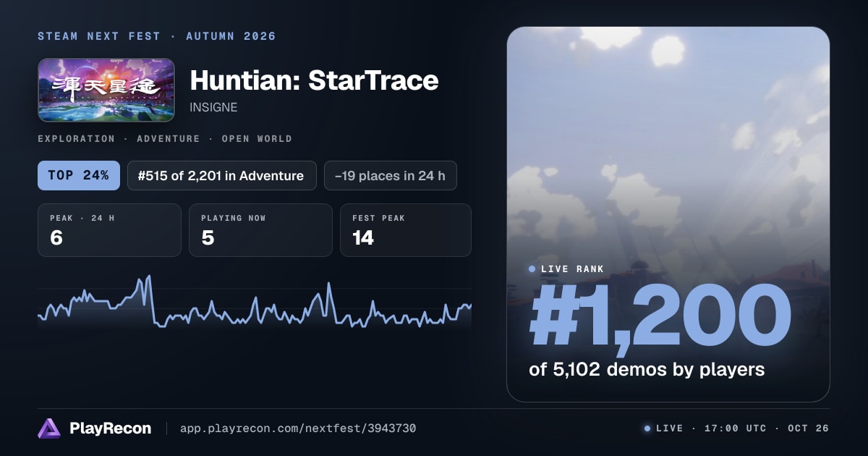This screenshot has width=868, height=456.
Task: Click the Huntian: StarTrace game thumbnail
Action: coord(106,90)
